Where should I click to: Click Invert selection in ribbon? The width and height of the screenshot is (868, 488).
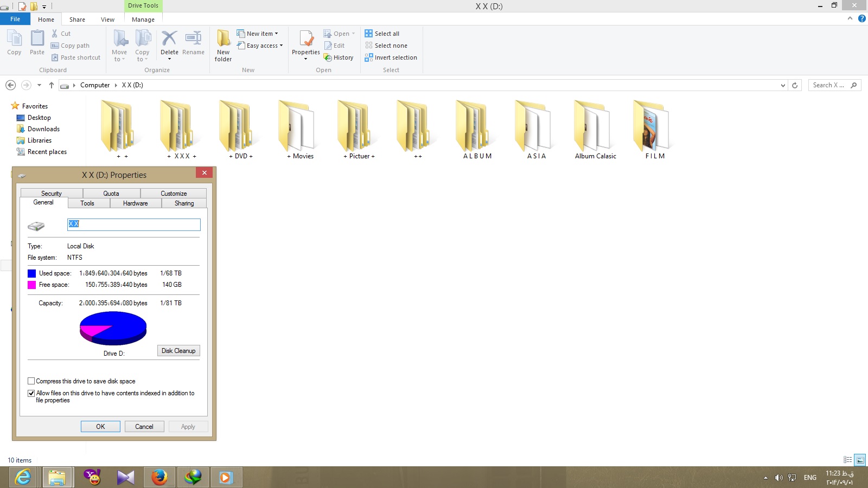391,57
